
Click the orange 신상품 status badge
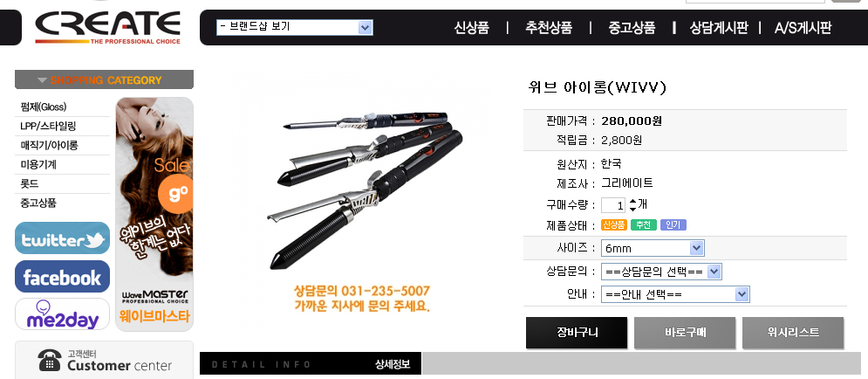(613, 225)
